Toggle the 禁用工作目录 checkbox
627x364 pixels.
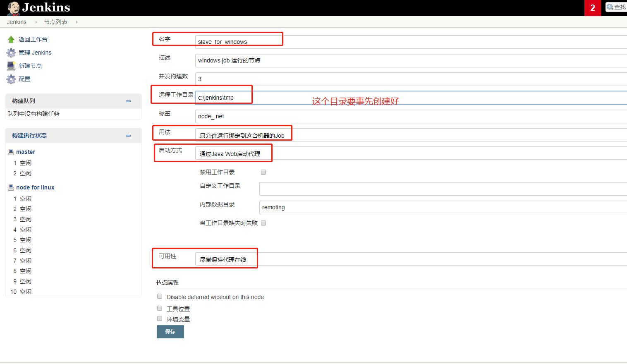[263, 172]
